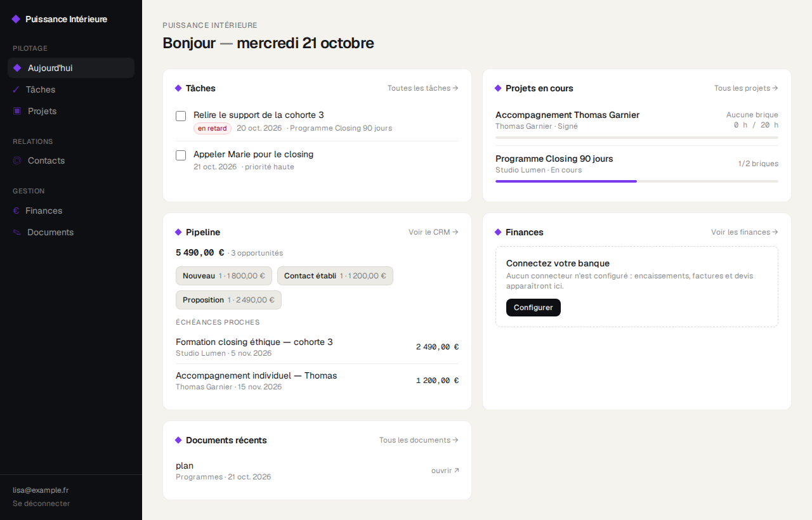
Task: Click the diamond icon of the Finances card
Action: click(x=498, y=232)
